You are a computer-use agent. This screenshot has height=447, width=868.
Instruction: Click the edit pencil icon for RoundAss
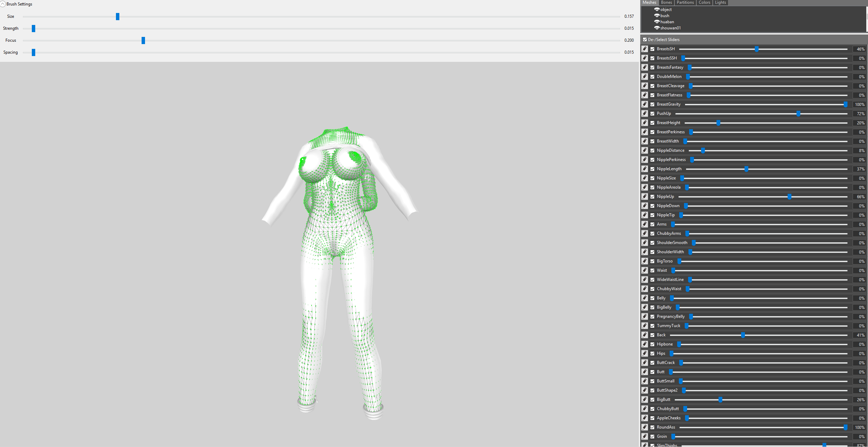tap(645, 427)
